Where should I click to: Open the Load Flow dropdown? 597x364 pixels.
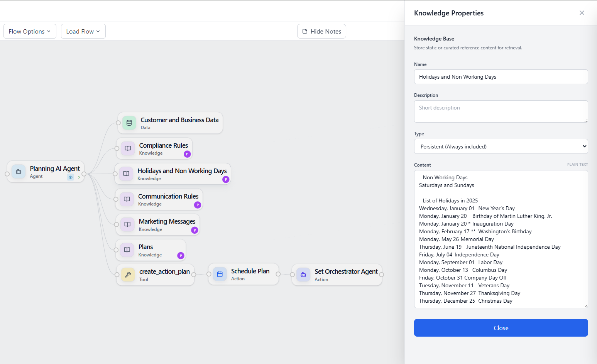(83, 31)
